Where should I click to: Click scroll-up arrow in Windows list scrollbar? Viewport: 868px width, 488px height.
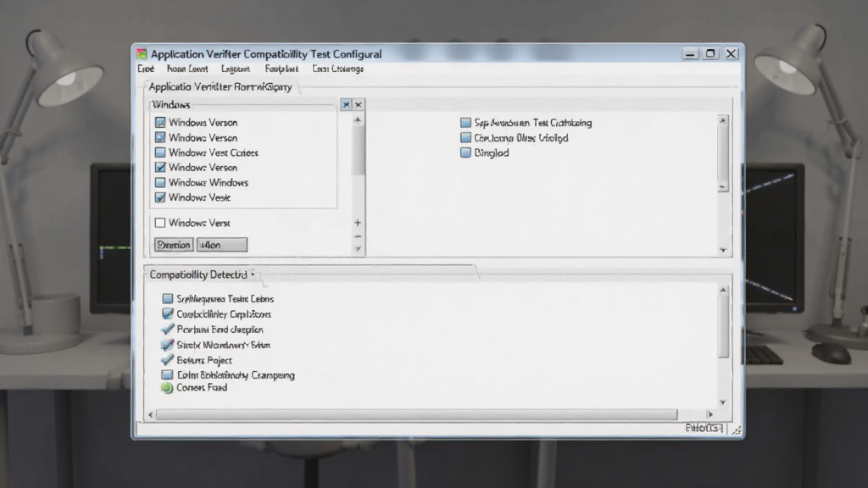(358, 119)
